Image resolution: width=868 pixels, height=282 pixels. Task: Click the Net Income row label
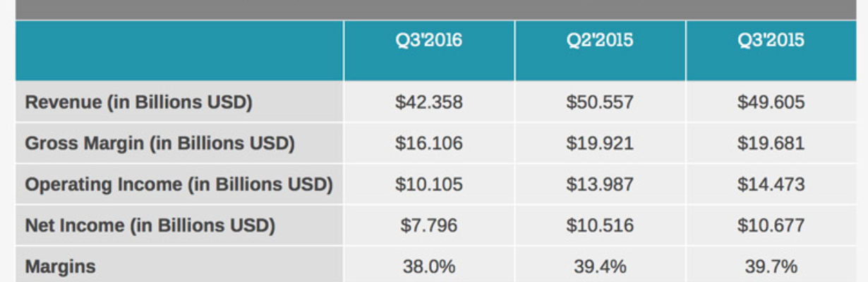(150, 226)
